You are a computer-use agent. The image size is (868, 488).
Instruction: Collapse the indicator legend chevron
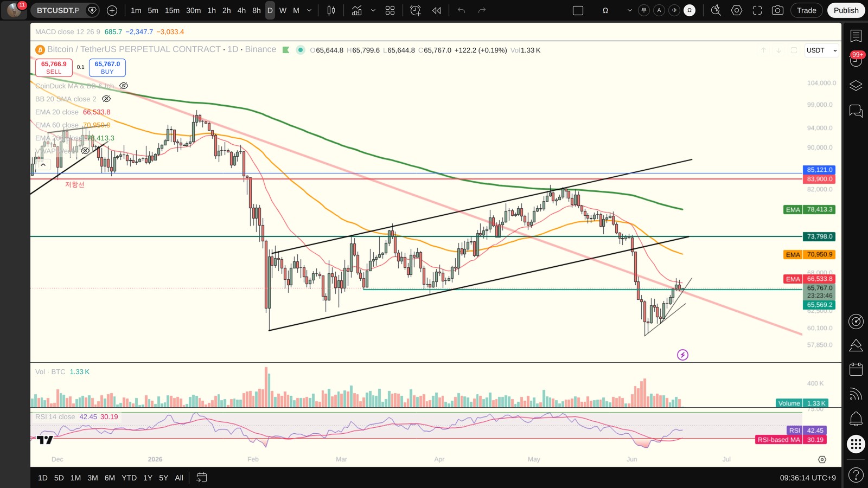pyautogui.click(x=43, y=164)
